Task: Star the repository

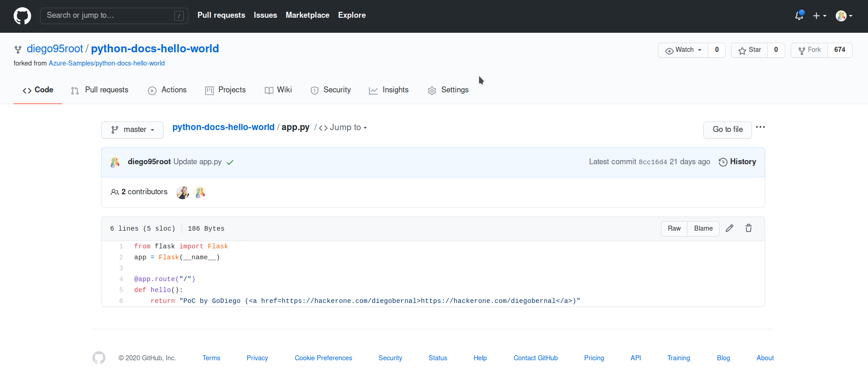Action: [749, 50]
